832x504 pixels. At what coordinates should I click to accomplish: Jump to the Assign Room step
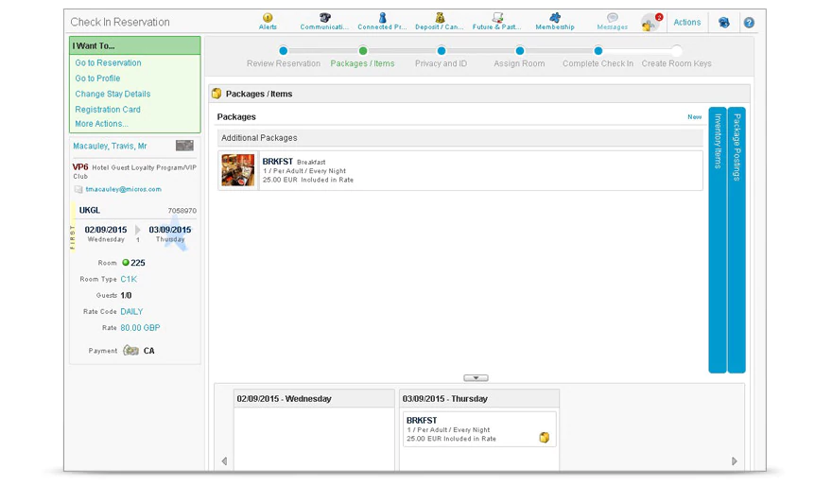pyautogui.click(x=519, y=51)
